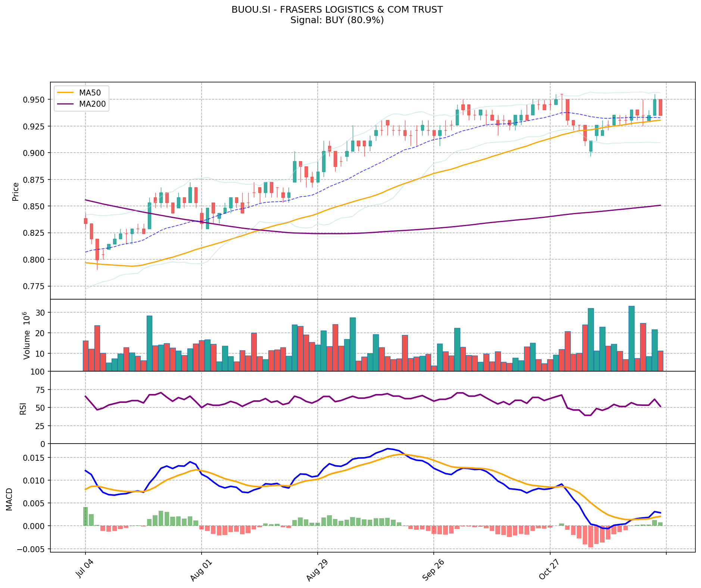Click the Oct 27 date tick label

(548, 570)
